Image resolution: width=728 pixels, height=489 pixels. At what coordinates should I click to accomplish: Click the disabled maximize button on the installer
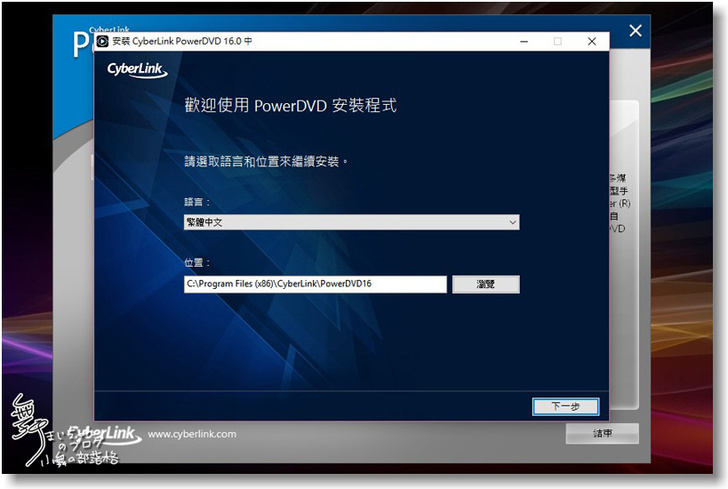558,41
